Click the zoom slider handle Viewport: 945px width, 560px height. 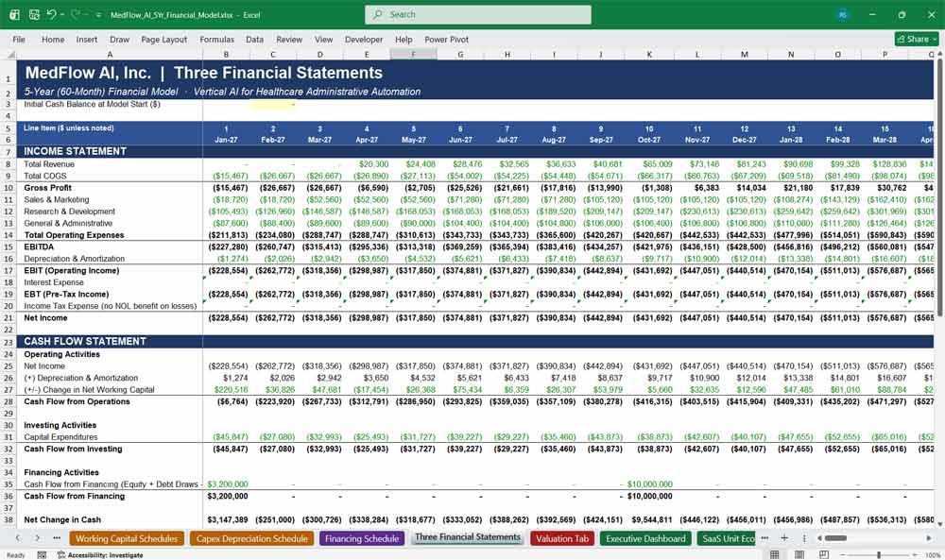coord(879,554)
